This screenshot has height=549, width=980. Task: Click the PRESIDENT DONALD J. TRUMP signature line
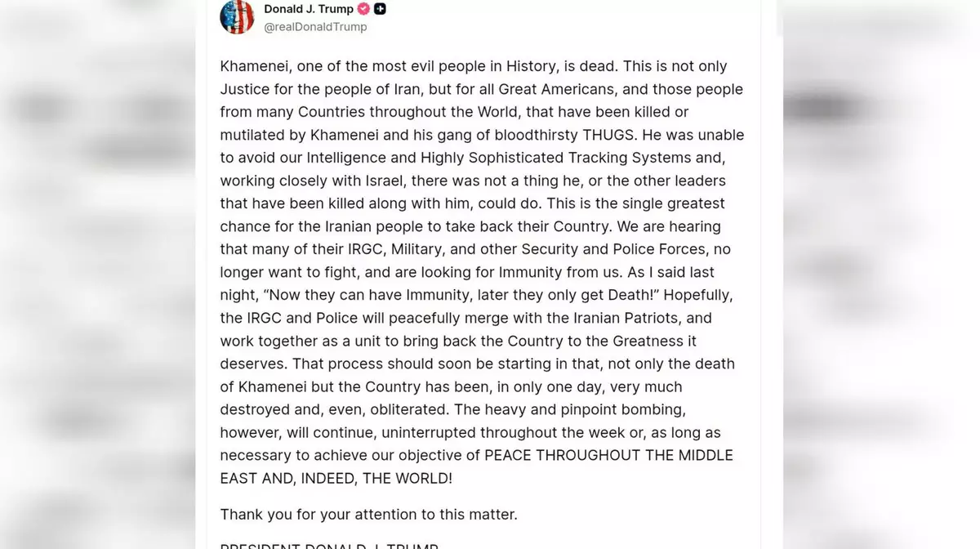(x=329, y=545)
